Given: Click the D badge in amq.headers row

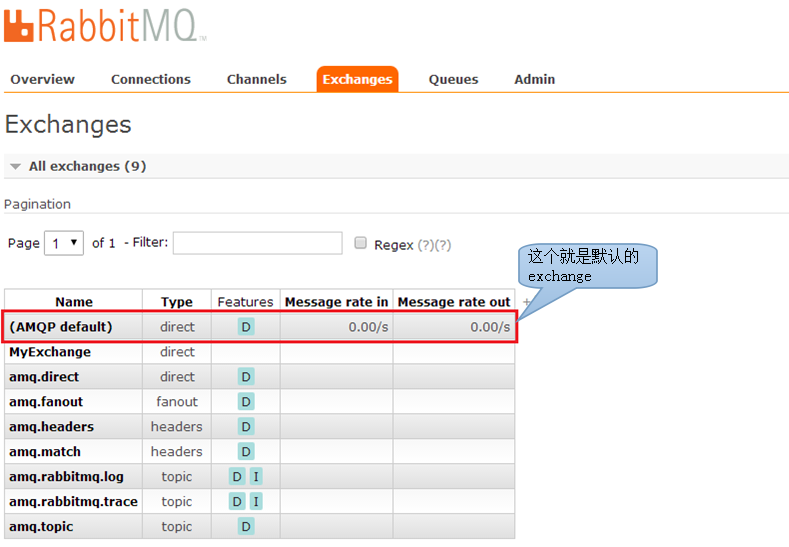Looking at the screenshot, I should 246,427.
